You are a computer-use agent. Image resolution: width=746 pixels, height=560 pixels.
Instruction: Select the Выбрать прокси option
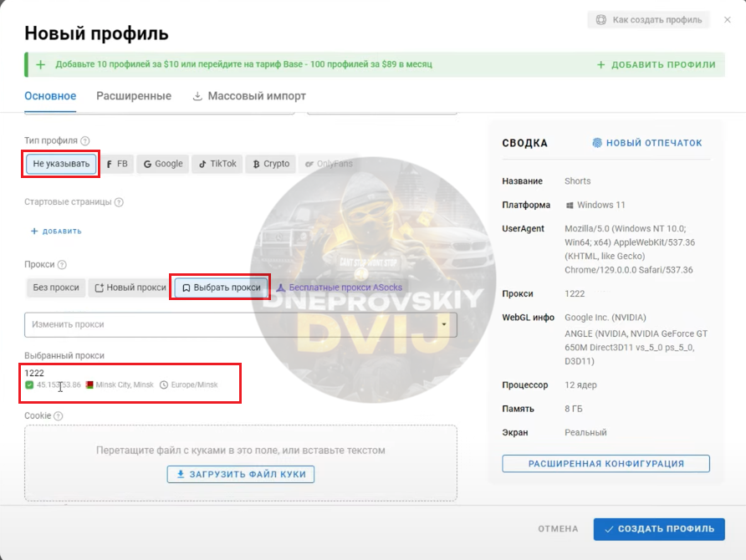(222, 288)
